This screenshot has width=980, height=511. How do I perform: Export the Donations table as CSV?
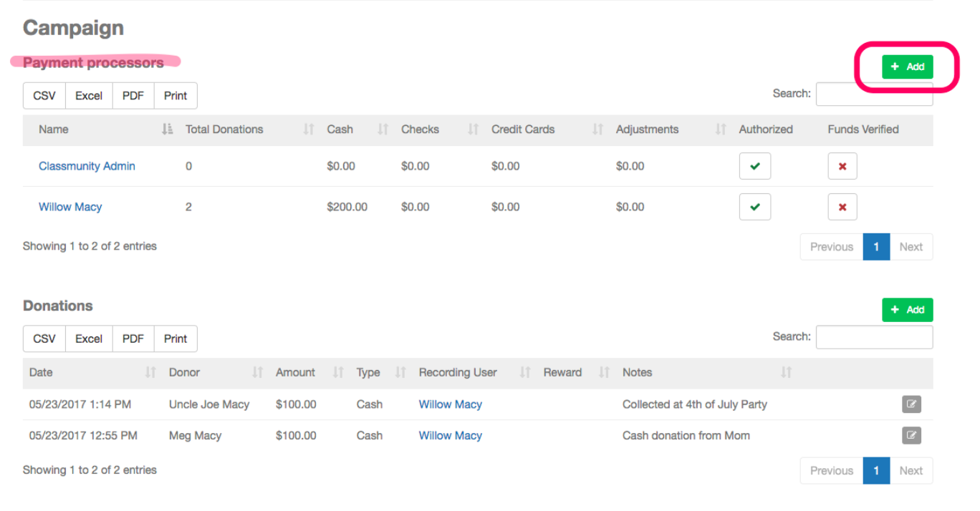click(44, 338)
